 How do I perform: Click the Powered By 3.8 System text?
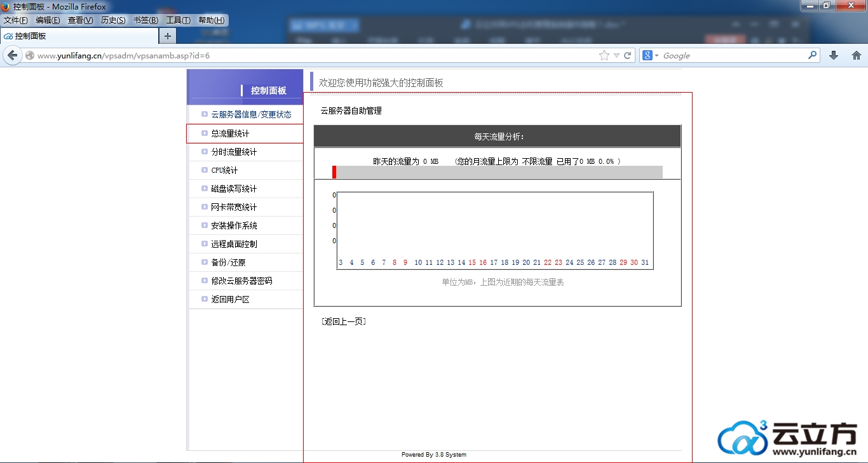434,455
